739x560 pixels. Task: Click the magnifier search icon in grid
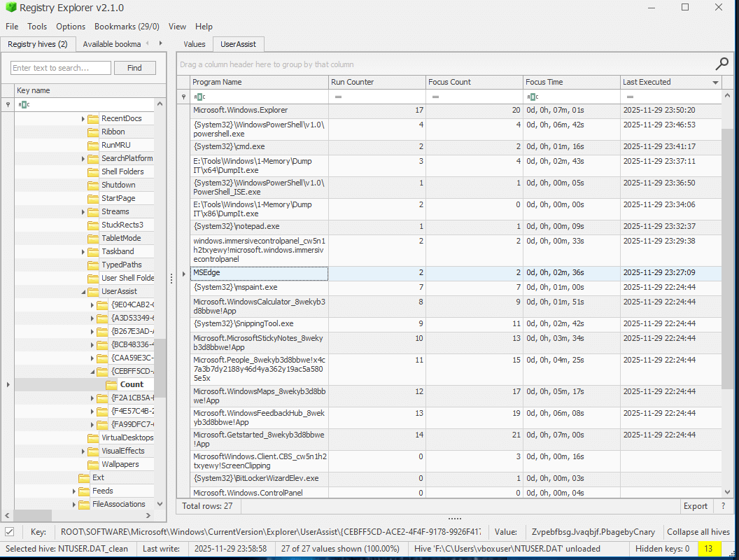point(722,64)
